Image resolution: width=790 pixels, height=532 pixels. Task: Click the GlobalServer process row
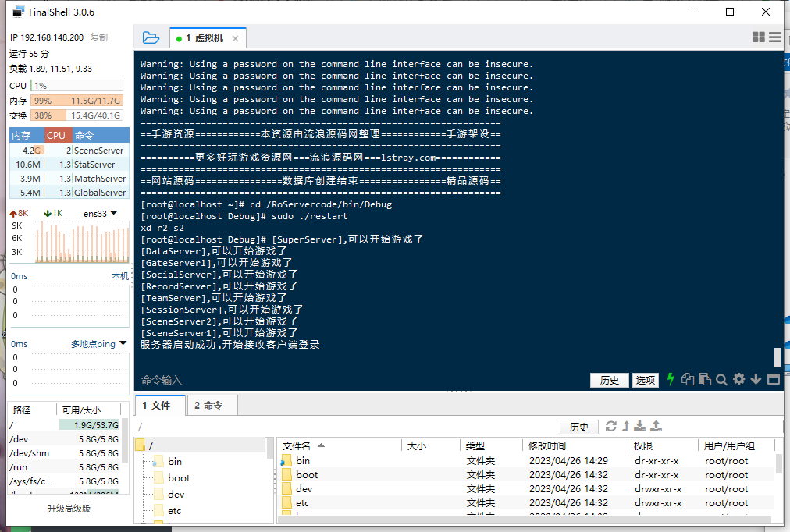tap(69, 193)
